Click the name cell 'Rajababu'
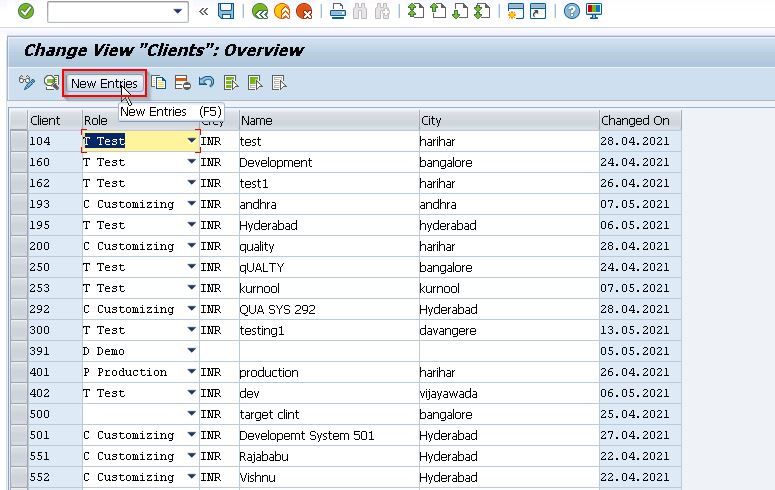The image size is (775, 490). coord(329,456)
